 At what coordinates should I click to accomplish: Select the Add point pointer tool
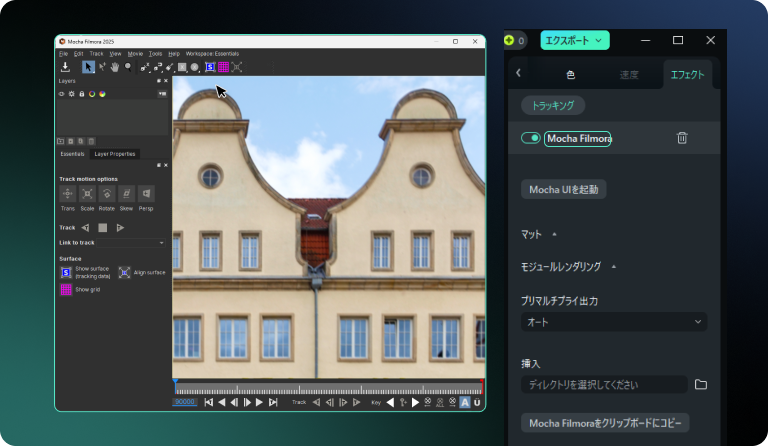click(102, 67)
